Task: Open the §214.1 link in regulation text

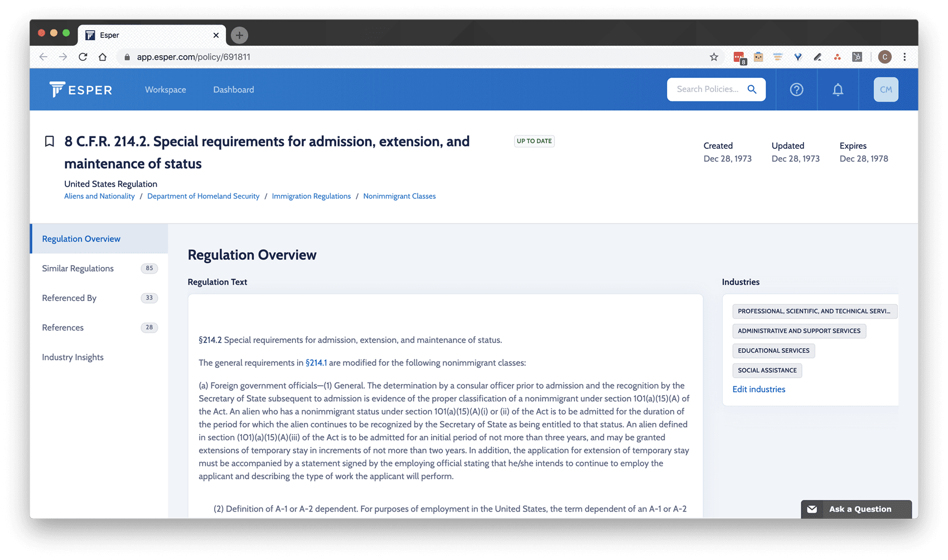Action: [316, 363]
